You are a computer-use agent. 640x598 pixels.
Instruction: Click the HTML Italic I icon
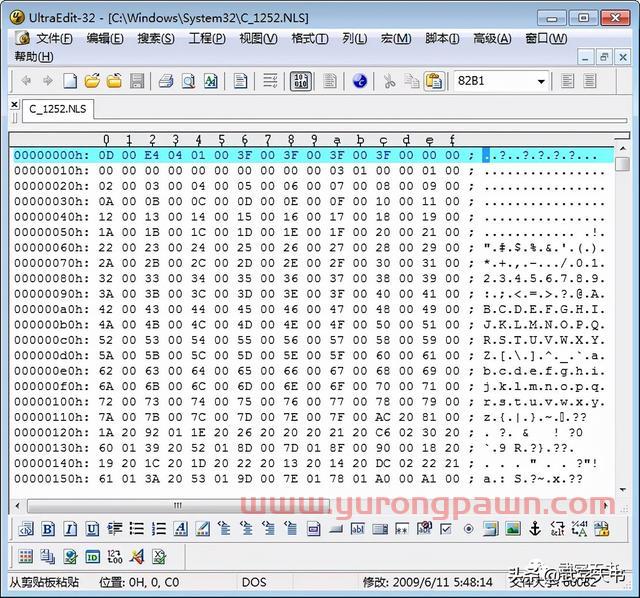(70, 529)
